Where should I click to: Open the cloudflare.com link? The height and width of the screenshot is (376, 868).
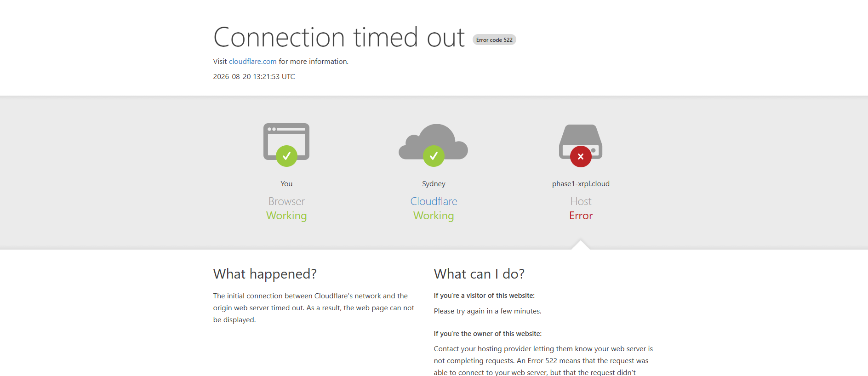click(x=252, y=62)
